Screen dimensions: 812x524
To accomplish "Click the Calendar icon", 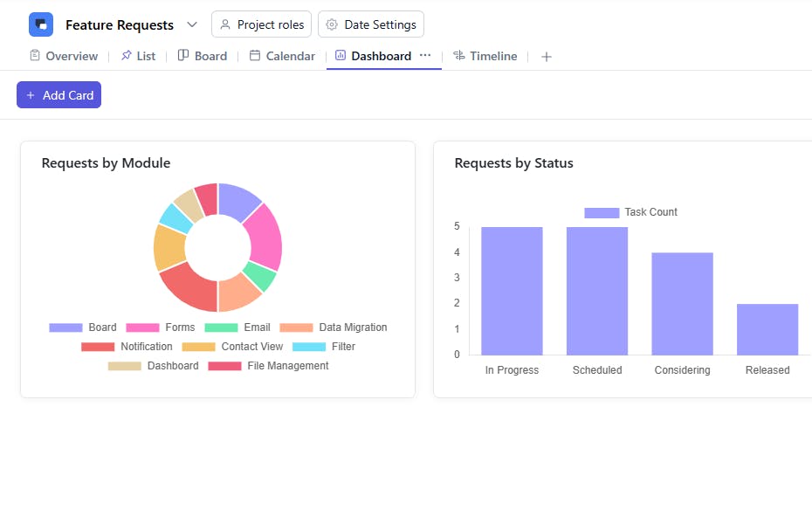I will 254,55.
